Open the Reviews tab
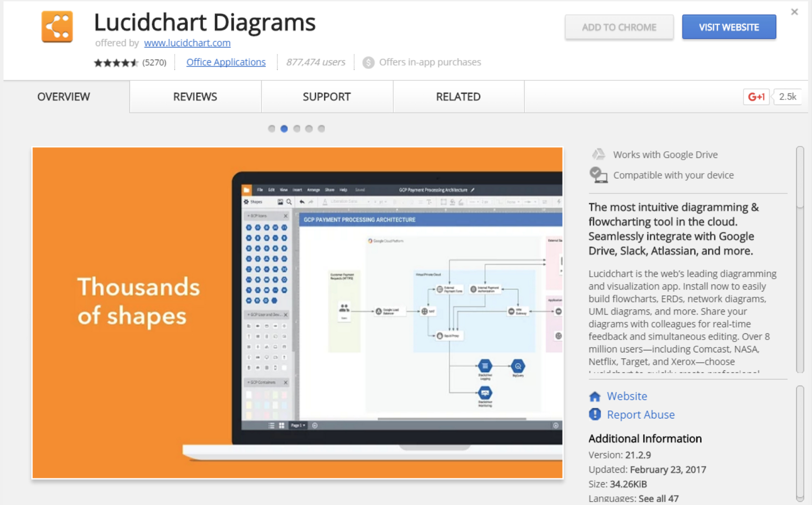Viewport: 812px width, 505px height. (195, 97)
